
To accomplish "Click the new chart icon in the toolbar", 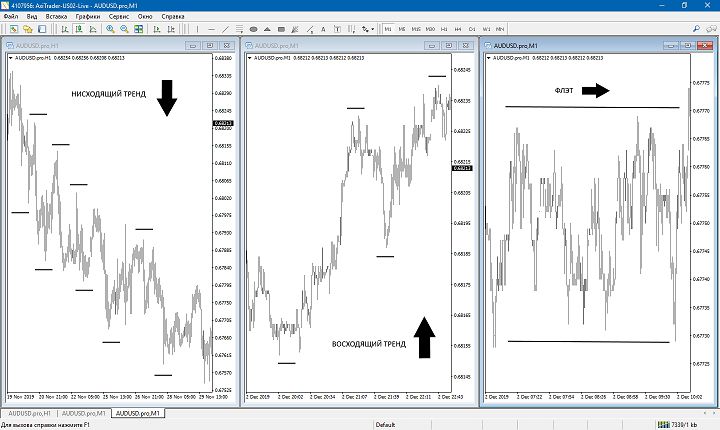I will click(11, 29).
